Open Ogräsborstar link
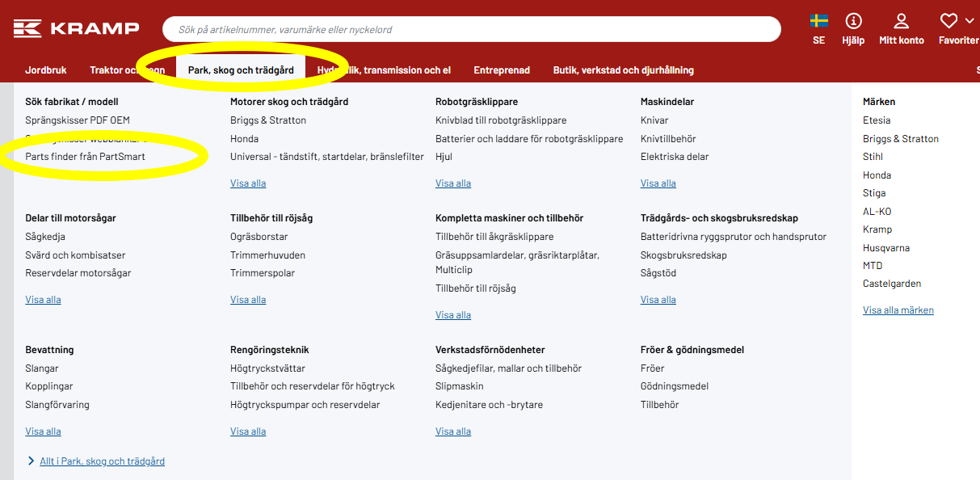 259,237
